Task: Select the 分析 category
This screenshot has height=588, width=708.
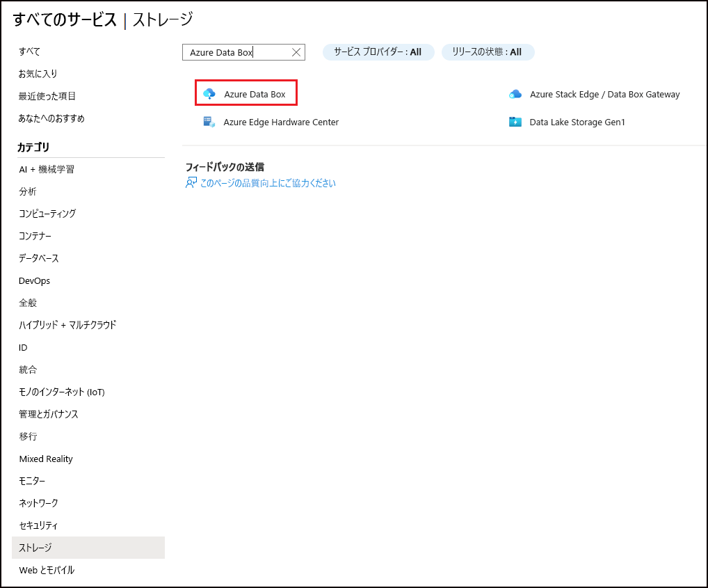Action: pyautogui.click(x=28, y=191)
